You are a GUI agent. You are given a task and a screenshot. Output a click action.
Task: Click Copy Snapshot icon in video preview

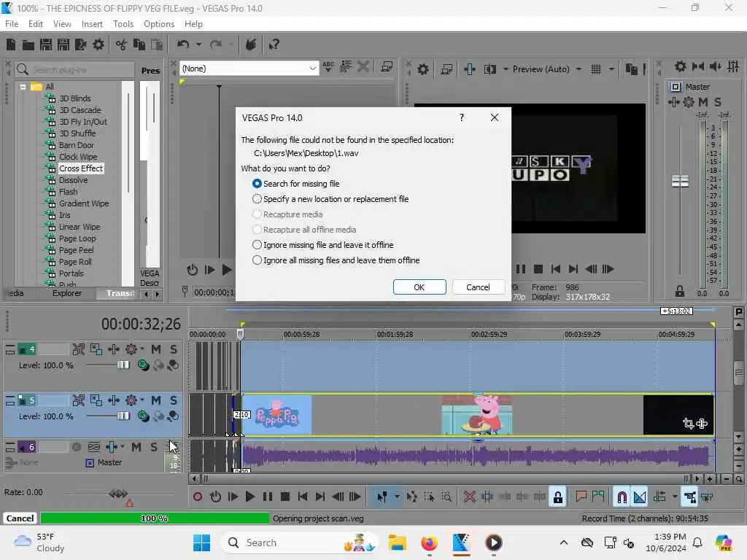(x=631, y=69)
